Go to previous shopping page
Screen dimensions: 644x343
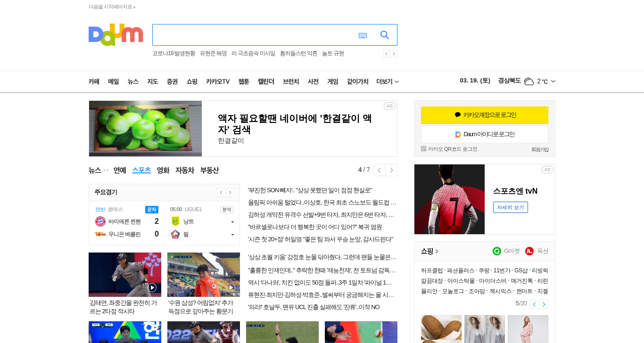[534, 304]
